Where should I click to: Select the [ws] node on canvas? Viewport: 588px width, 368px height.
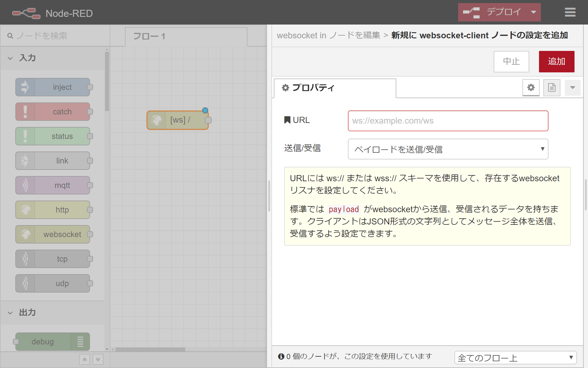click(x=178, y=120)
